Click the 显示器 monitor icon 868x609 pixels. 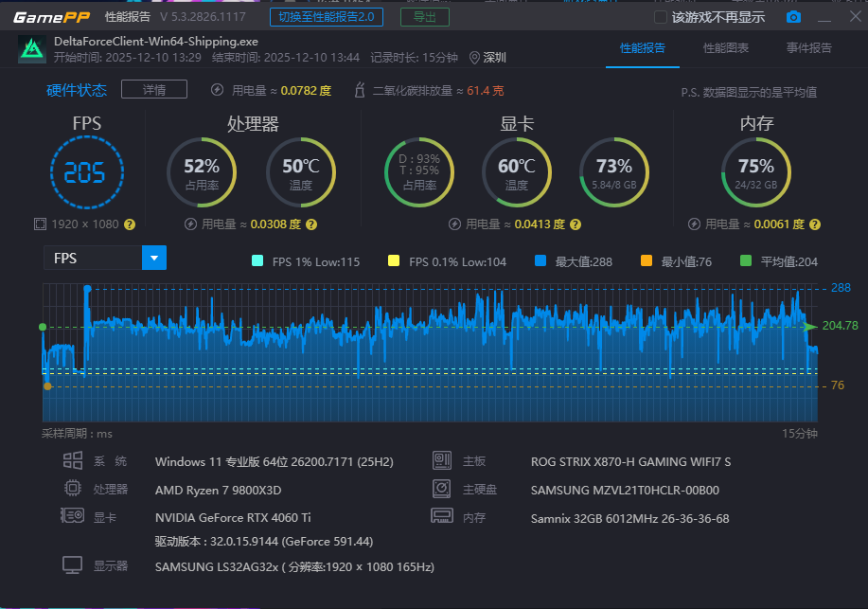tap(73, 565)
